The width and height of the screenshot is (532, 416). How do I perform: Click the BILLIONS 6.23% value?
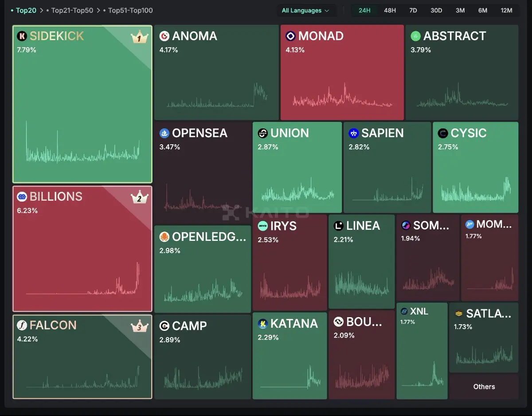point(27,211)
